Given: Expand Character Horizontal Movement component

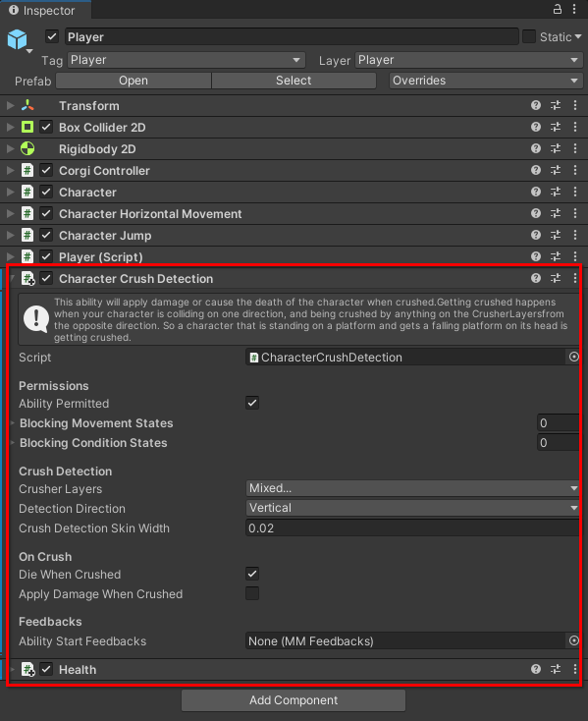Looking at the screenshot, I should (10, 213).
